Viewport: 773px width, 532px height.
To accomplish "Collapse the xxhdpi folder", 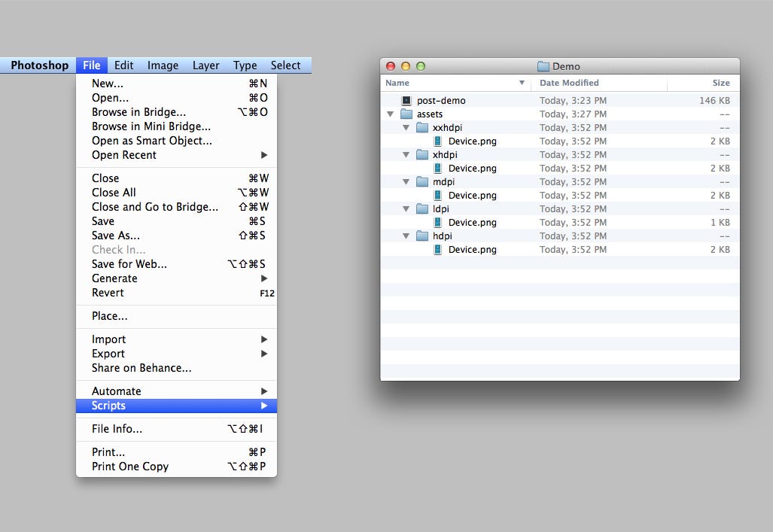I will click(x=406, y=128).
